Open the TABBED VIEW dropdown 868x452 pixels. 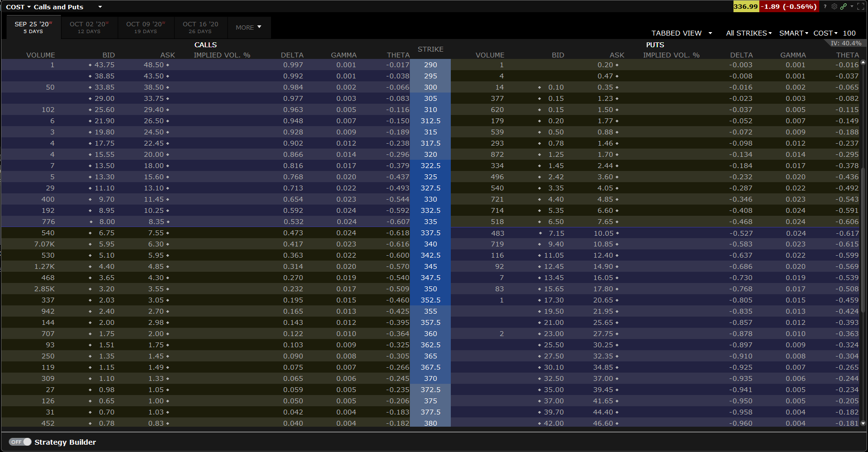[682, 33]
